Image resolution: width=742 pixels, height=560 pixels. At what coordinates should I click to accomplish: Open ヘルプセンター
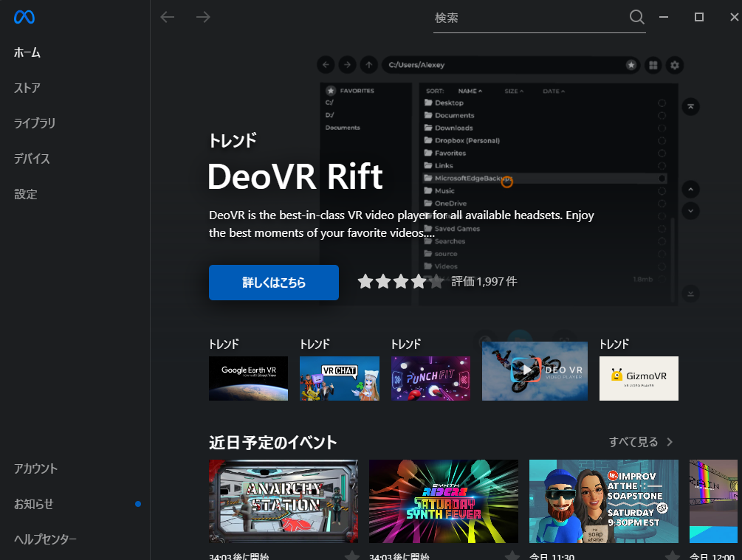pyautogui.click(x=45, y=539)
